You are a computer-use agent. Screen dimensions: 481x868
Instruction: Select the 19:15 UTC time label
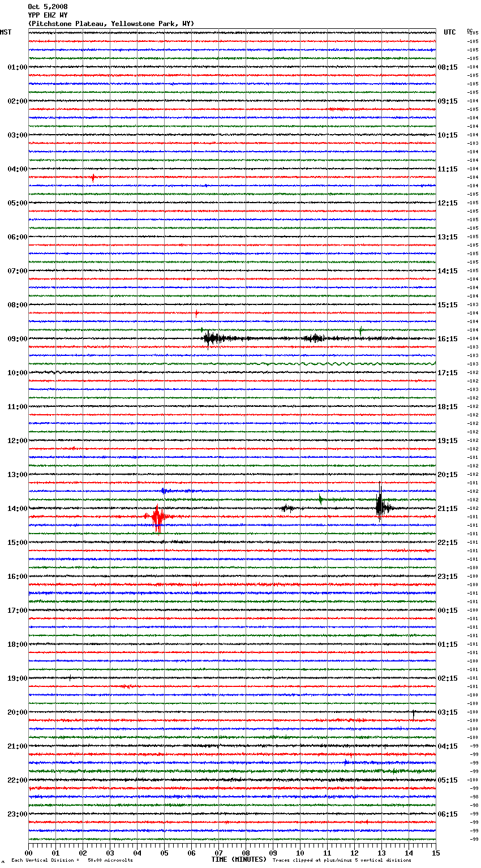pyautogui.click(x=448, y=441)
